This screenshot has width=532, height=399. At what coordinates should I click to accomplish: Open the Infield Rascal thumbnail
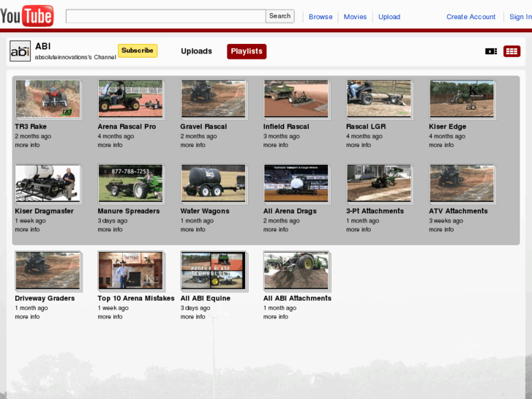pyautogui.click(x=296, y=99)
